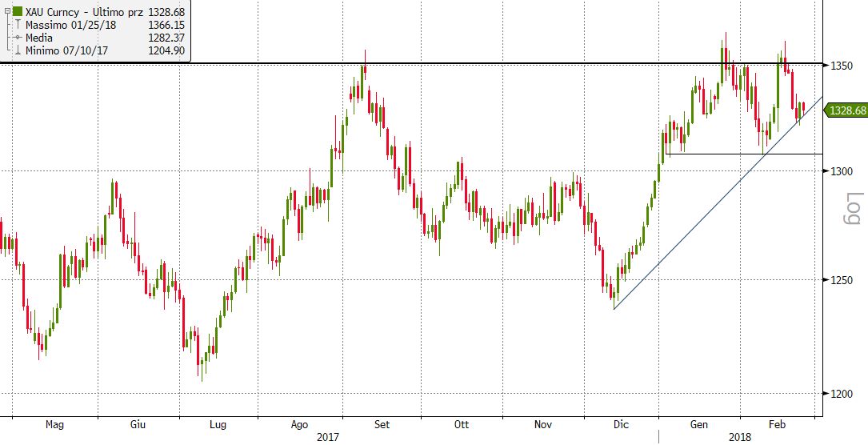Viewport: 868px width, 445px height.
Task: Click the green XAU Curncy color swatch
Action: tap(17, 12)
